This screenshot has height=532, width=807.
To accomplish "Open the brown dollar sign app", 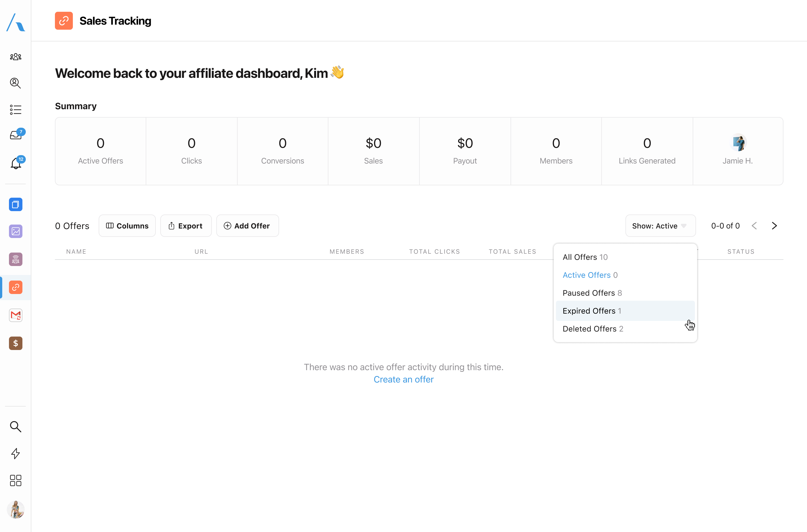I will coord(16,343).
